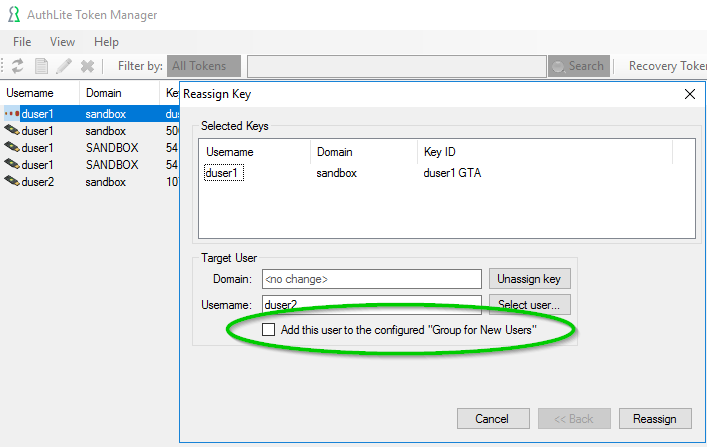This screenshot has height=447, width=707.
Task: Select the selected duser1 row's dotted icon
Action: pyautogui.click(x=12, y=114)
